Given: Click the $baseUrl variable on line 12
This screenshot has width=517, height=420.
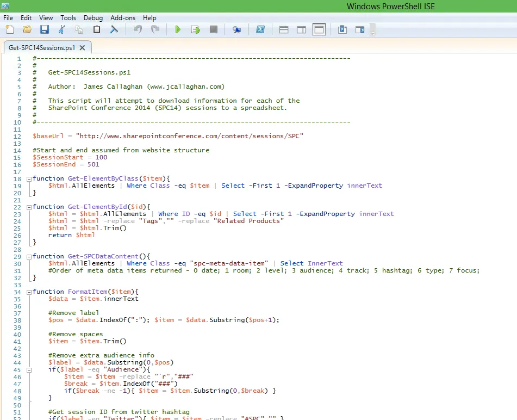Looking at the screenshot, I should [x=48, y=136].
